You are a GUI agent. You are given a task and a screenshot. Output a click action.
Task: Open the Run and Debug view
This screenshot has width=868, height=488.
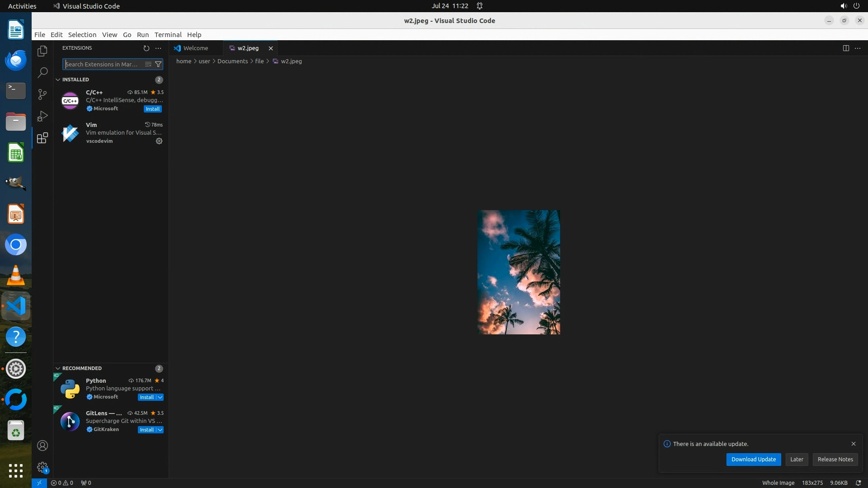(x=42, y=116)
